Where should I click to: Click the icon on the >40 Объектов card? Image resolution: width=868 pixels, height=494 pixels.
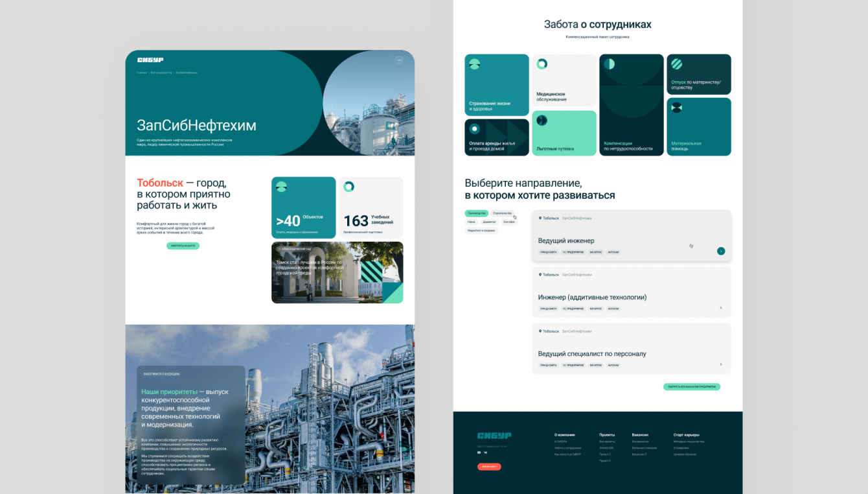(281, 187)
